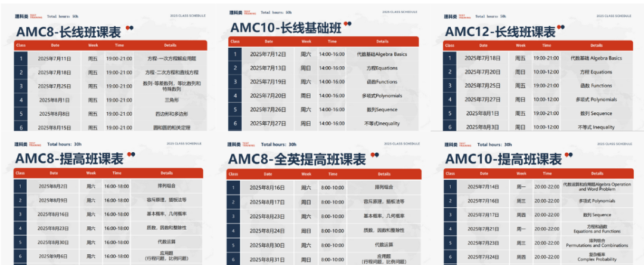This screenshot has height=265, width=644.
Task: Select the "圆和圆的相关定理" details cell
Action: tap(171, 127)
